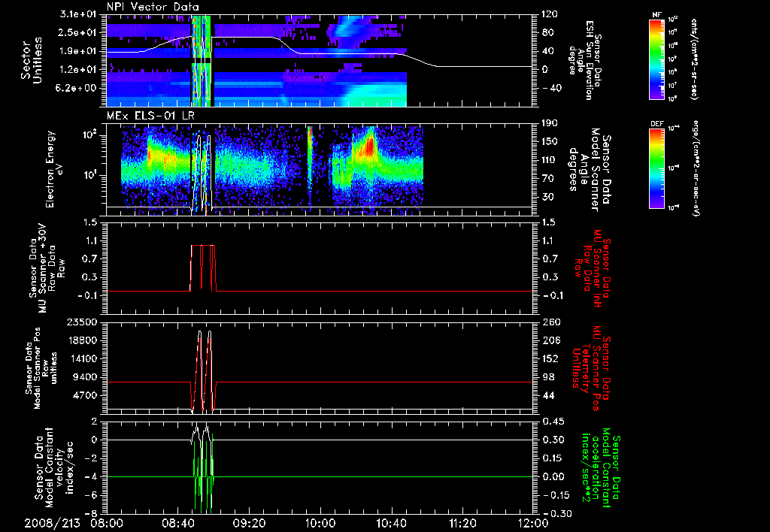Click the red 'MU Scanner Inh Raw Data' label

click(x=592, y=268)
